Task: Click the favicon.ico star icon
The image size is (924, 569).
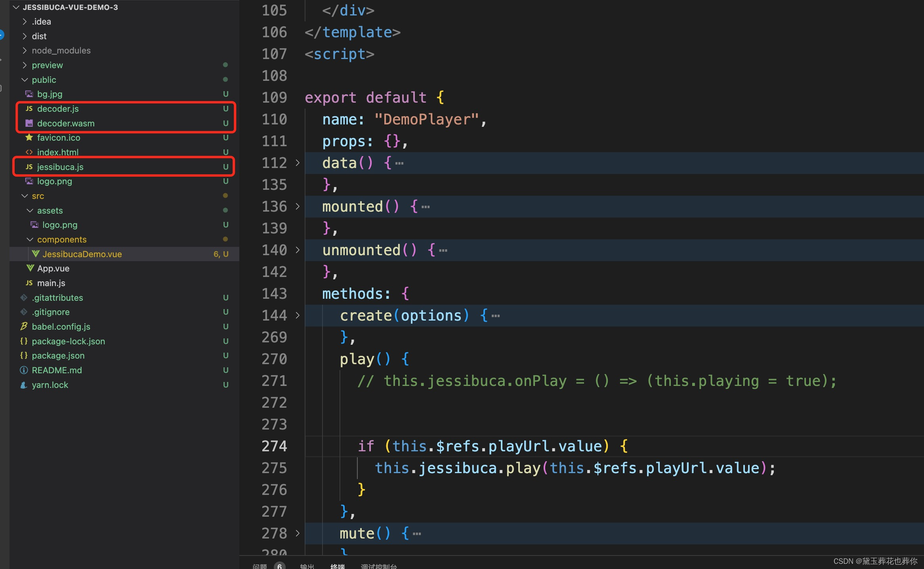Action: (29, 137)
